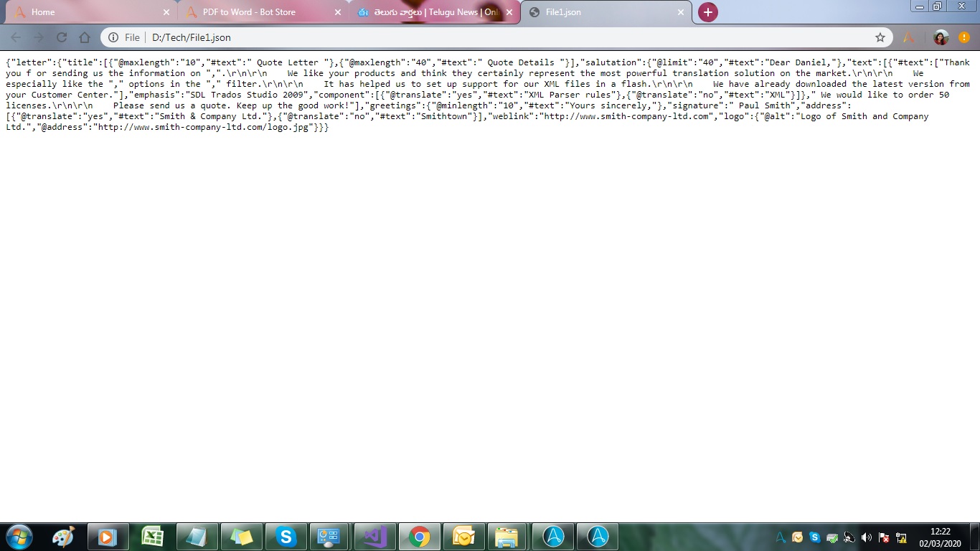Viewport: 980px width, 551px height.
Task: Bookmark this page with the star
Action: [x=880, y=37]
